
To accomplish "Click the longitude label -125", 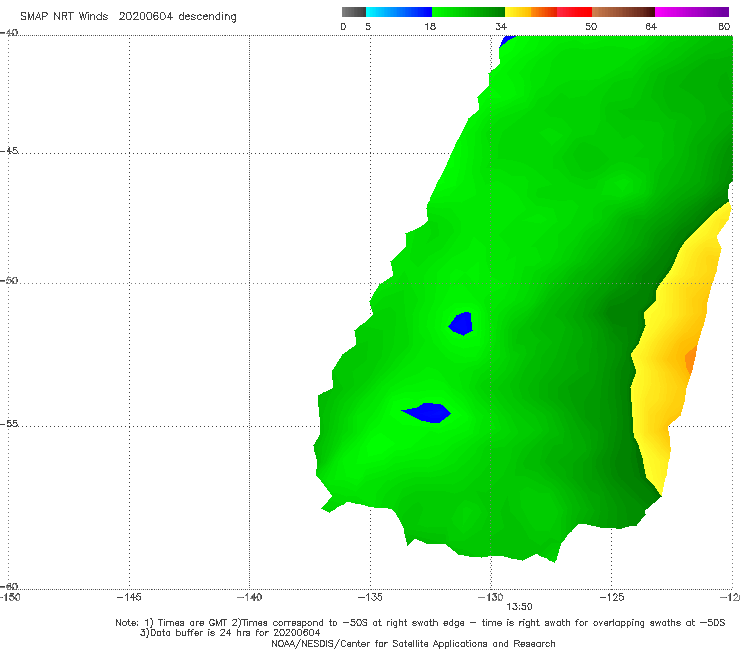I will 612,597.
